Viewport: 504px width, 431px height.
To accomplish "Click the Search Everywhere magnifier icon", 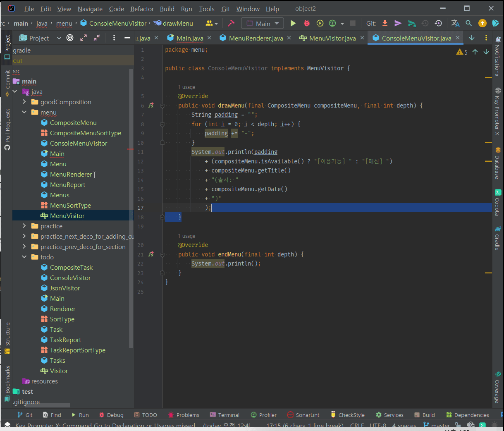I will click(x=468, y=24).
